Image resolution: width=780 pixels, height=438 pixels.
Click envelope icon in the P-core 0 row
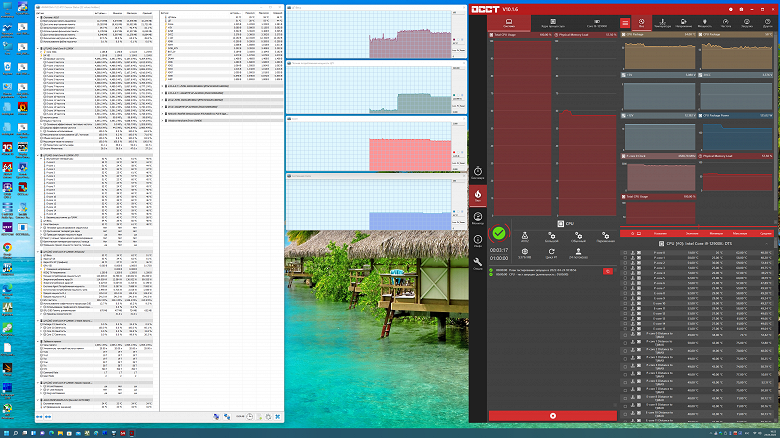tap(639, 253)
